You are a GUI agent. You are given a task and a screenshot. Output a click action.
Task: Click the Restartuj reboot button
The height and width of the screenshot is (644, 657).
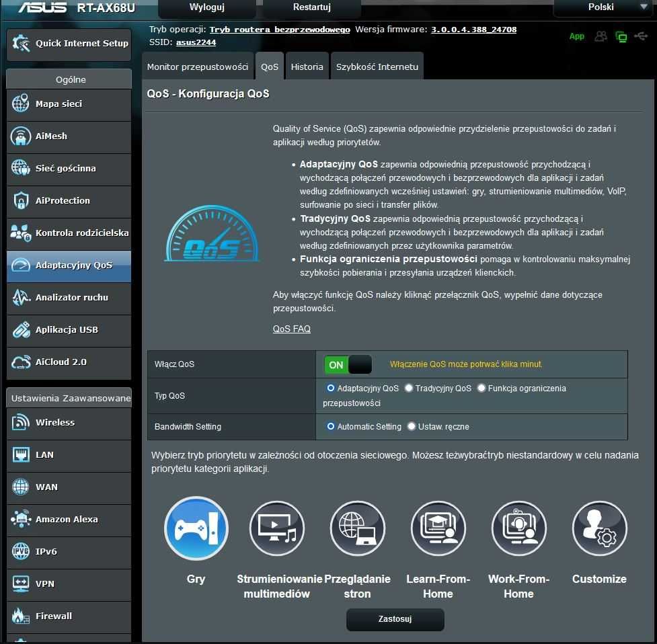[312, 7]
